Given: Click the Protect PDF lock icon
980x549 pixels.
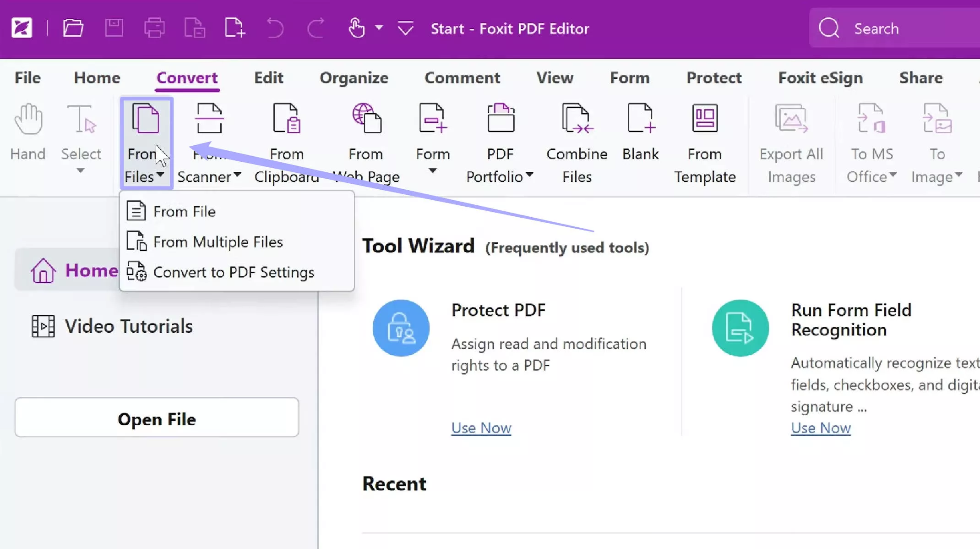Looking at the screenshot, I should pyautogui.click(x=401, y=328).
